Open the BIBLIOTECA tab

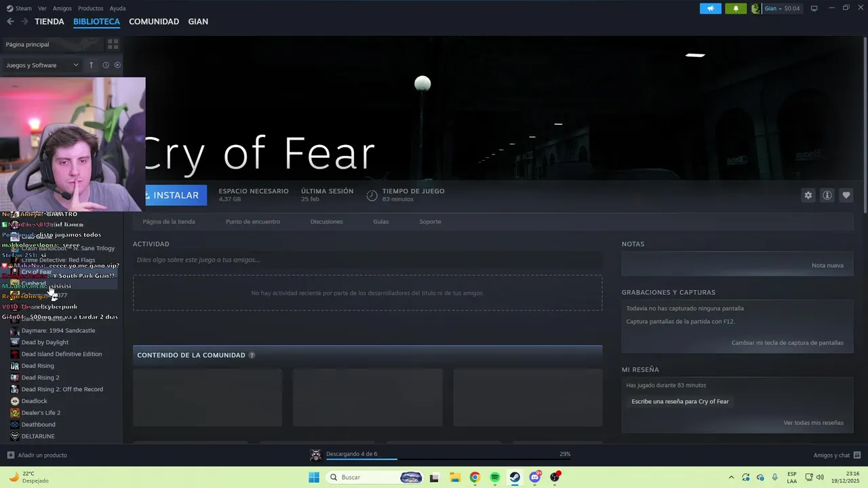tap(96, 22)
